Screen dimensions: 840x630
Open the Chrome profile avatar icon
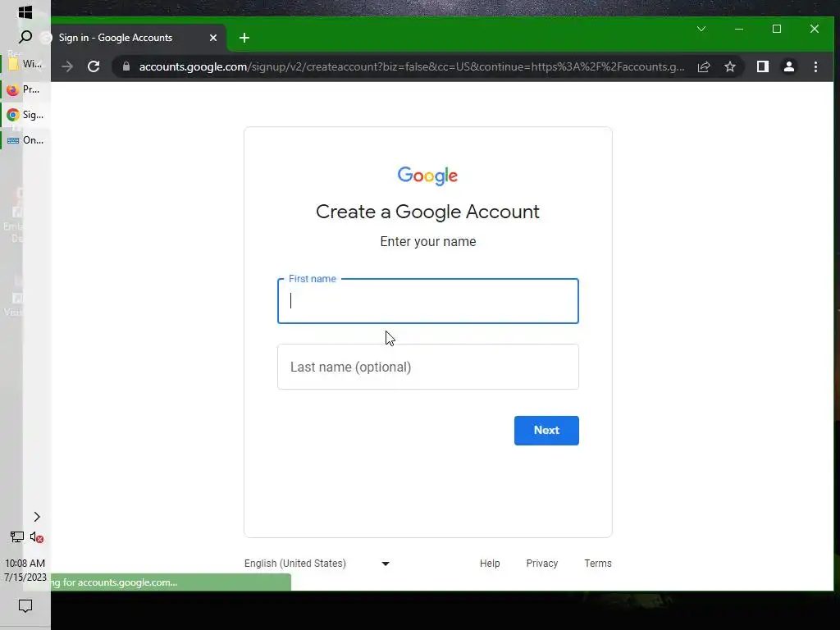point(788,66)
